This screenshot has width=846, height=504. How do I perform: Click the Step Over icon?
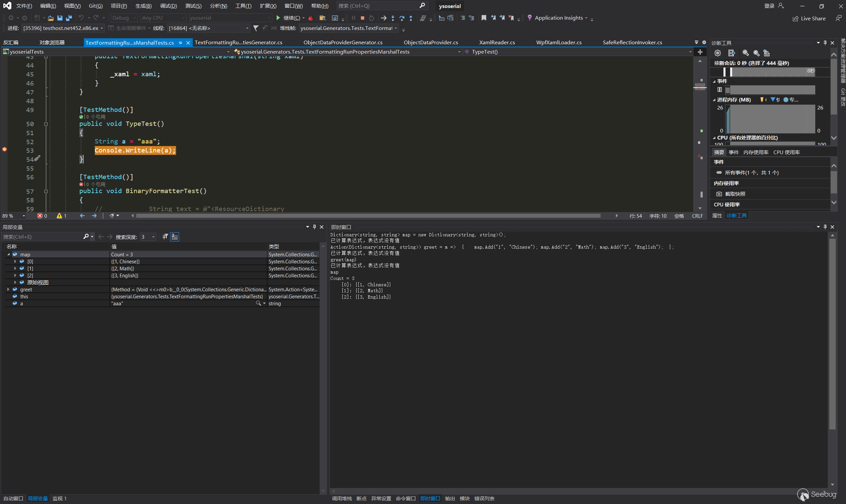[x=402, y=18]
